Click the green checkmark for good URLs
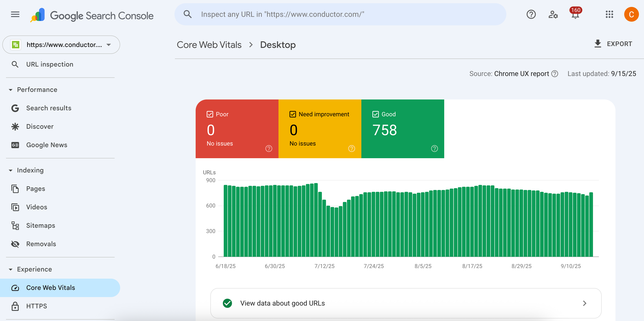This screenshot has height=321, width=644. point(227,303)
